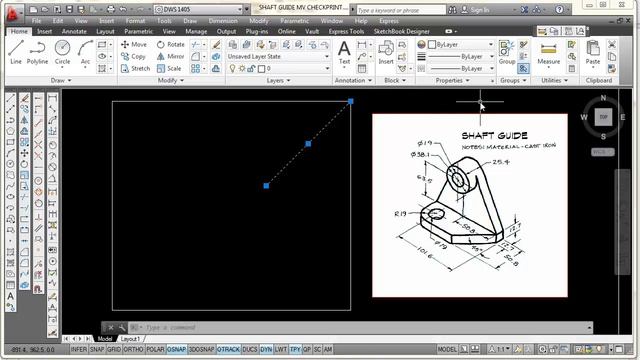The image size is (640, 360).
Task: Expand the Draw panel
Action: 61,80
